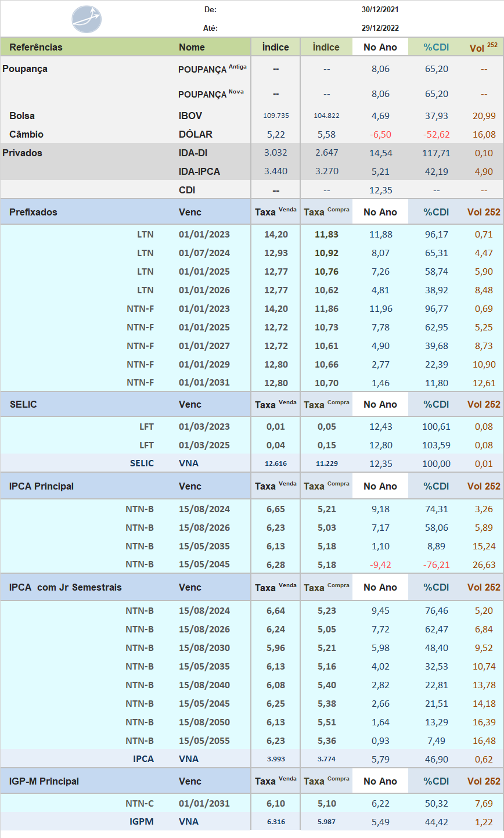Click the %CDI column header under Referências
504x838 pixels.
pos(436,47)
